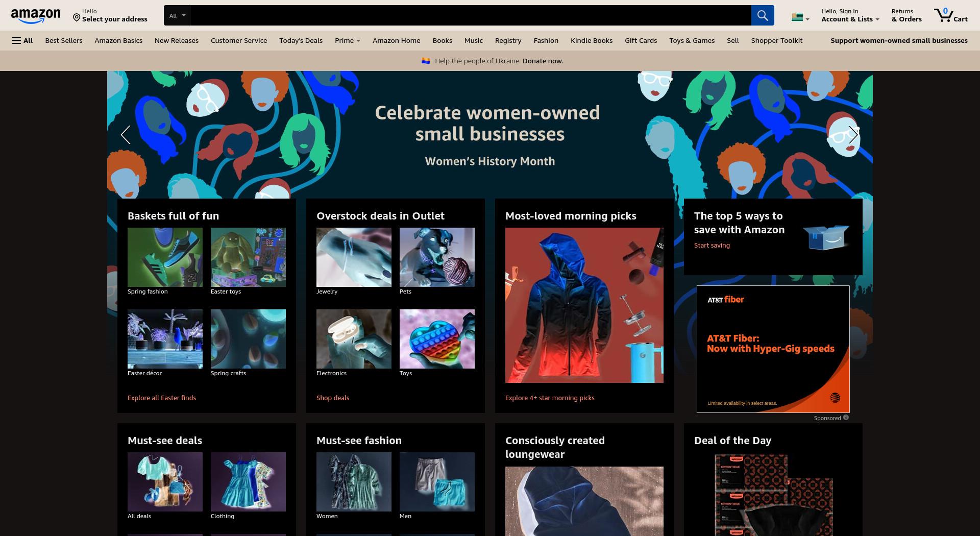Click Explore 4+ star morning picks
This screenshot has width=980, height=536.
[550, 398]
